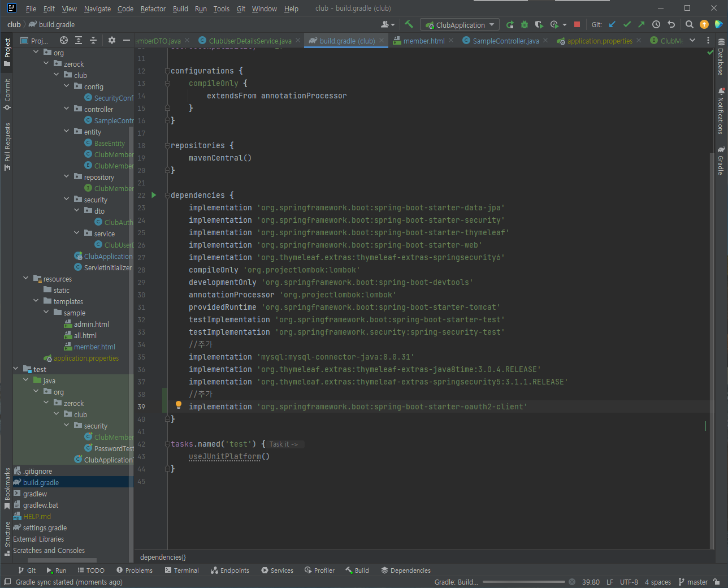Open the Gradle tool window
This screenshot has width=728, height=588.
click(721, 161)
